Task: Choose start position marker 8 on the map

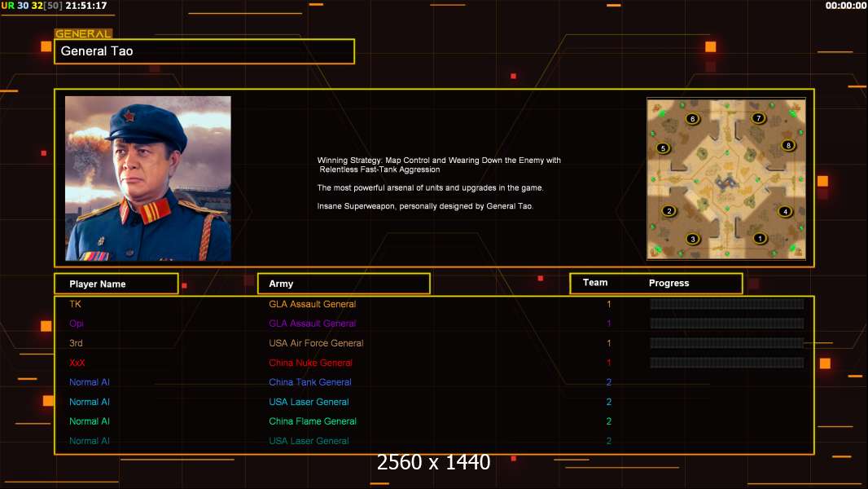Action: (x=788, y=145)
